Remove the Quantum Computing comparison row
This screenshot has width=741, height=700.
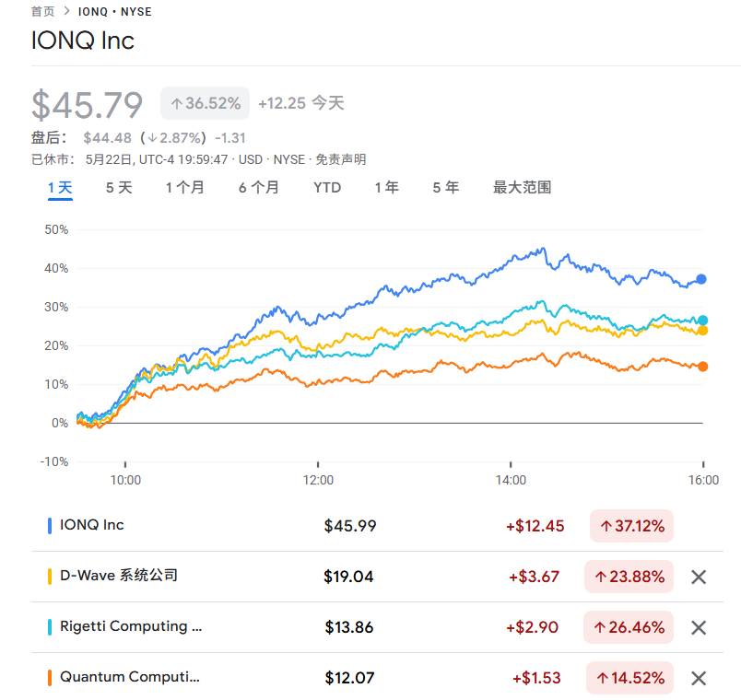click(699, 677)
